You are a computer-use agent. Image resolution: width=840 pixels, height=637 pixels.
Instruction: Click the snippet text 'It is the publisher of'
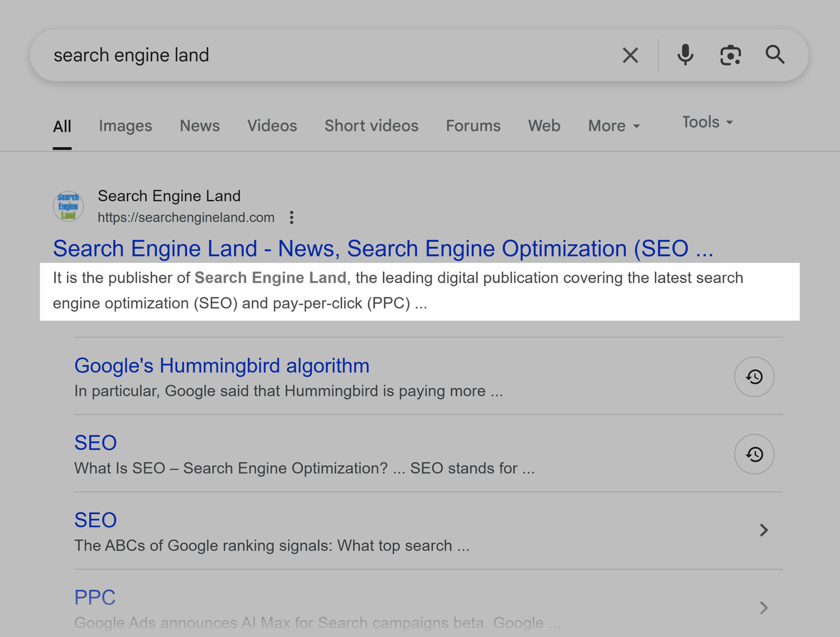click(x=121, y=278)
